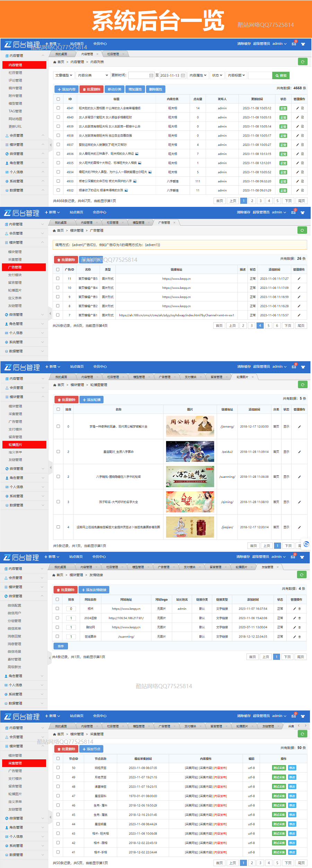Screen dimensions: 312x868
Task: Click the keyword input beside the 搜索 button
Action: [x=260, y=75]
